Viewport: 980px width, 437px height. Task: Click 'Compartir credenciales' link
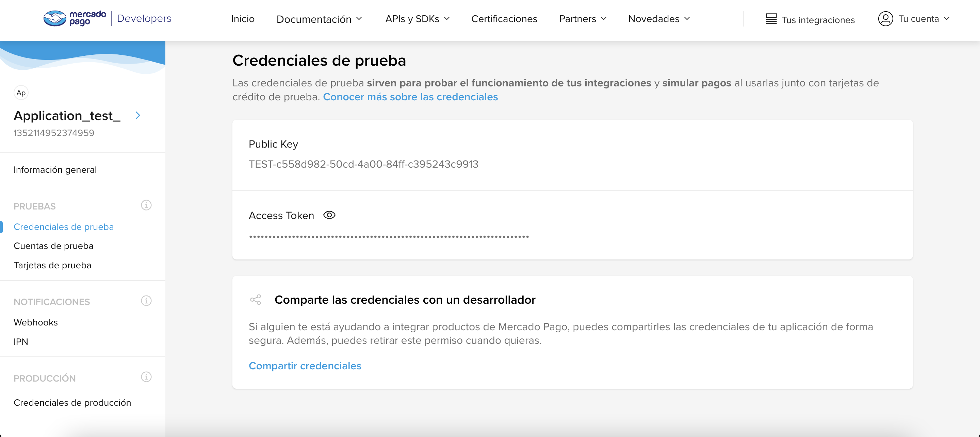pos(305,365)
